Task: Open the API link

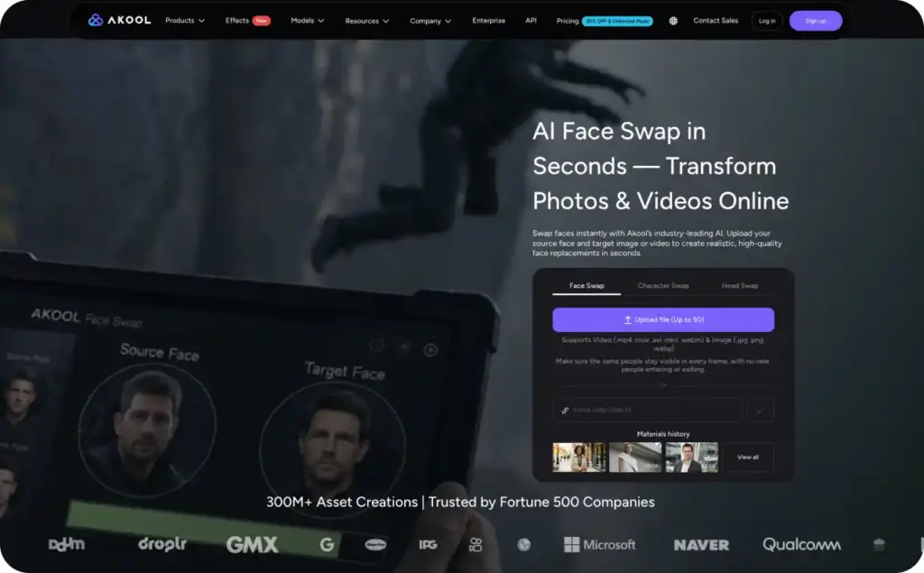Action: click(531, 21)
